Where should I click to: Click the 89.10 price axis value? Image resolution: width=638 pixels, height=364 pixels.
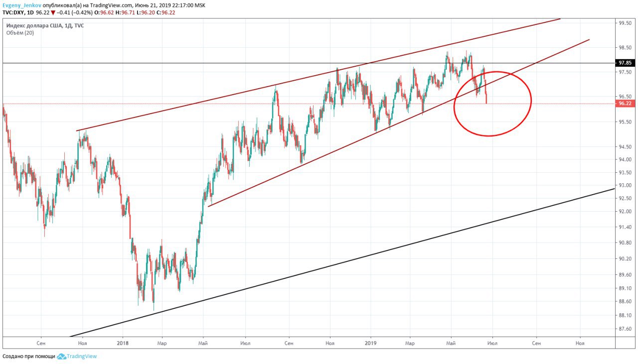(x=626, y=288)
